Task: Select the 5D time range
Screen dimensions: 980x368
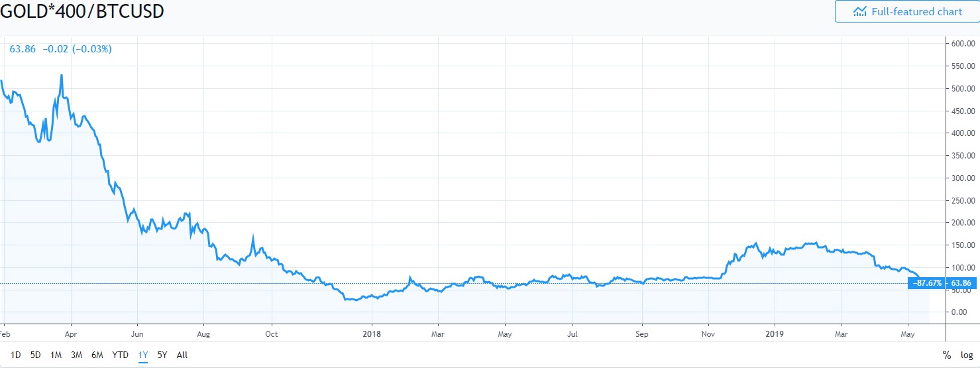Action: [36, 355]
